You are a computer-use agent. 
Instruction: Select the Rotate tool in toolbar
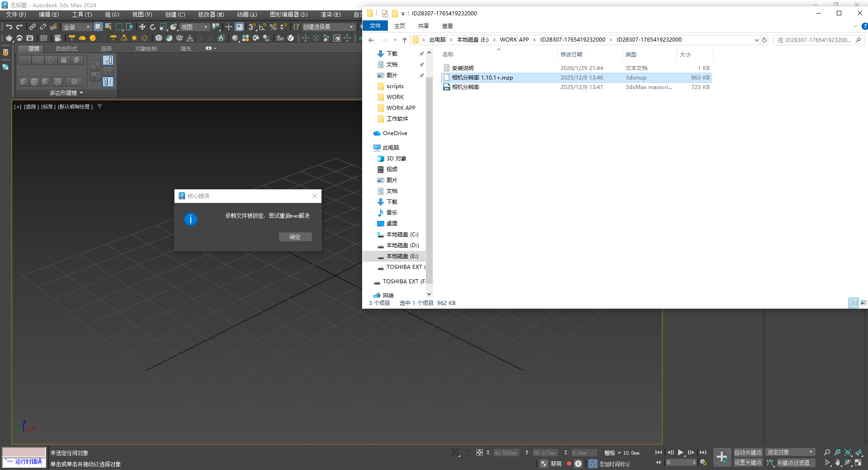click(x=153, y=27)
